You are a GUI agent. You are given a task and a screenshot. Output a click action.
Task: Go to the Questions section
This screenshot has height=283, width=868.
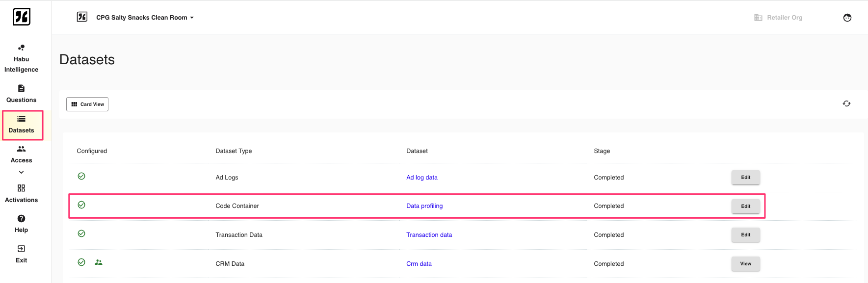click(x=21, y=94)
